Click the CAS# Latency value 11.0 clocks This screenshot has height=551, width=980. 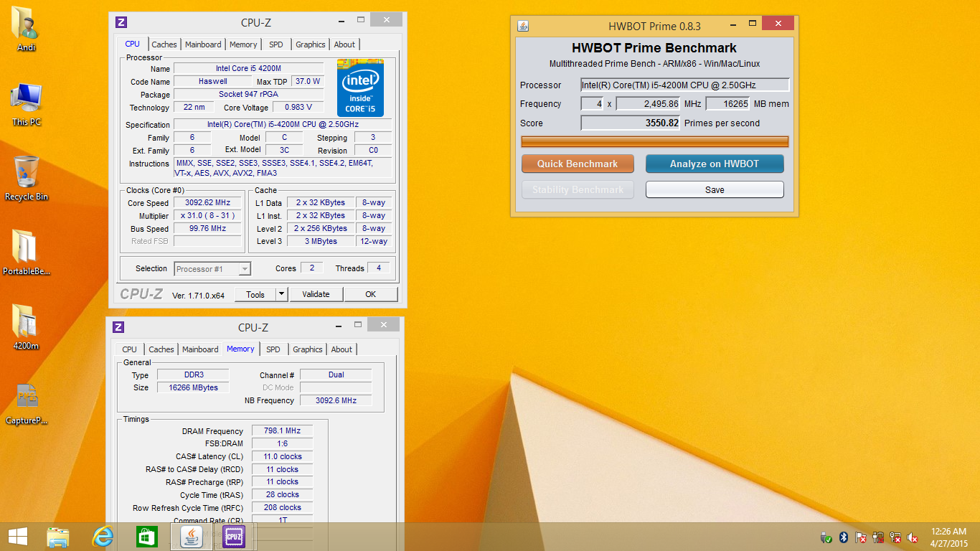[282, 456]
